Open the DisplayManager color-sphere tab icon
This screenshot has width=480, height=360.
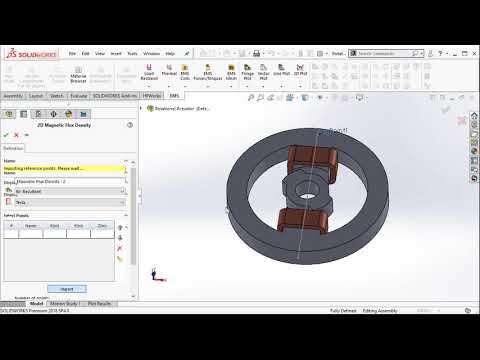coord(68,114)
